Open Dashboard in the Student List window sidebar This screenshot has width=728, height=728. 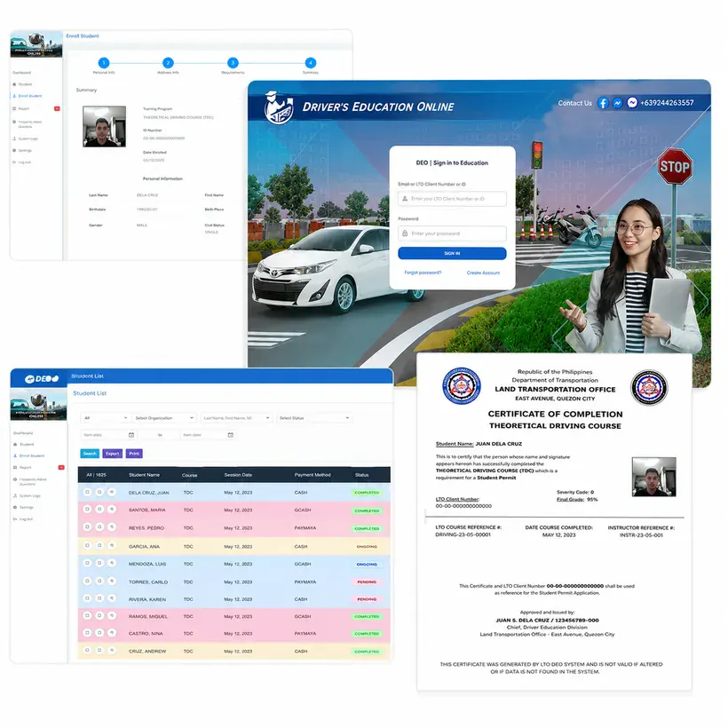coord(23,433)
